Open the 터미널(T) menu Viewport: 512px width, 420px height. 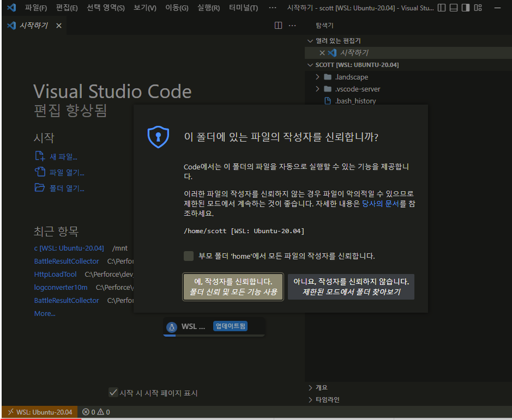pyautogui.click(x=243, y=8)
